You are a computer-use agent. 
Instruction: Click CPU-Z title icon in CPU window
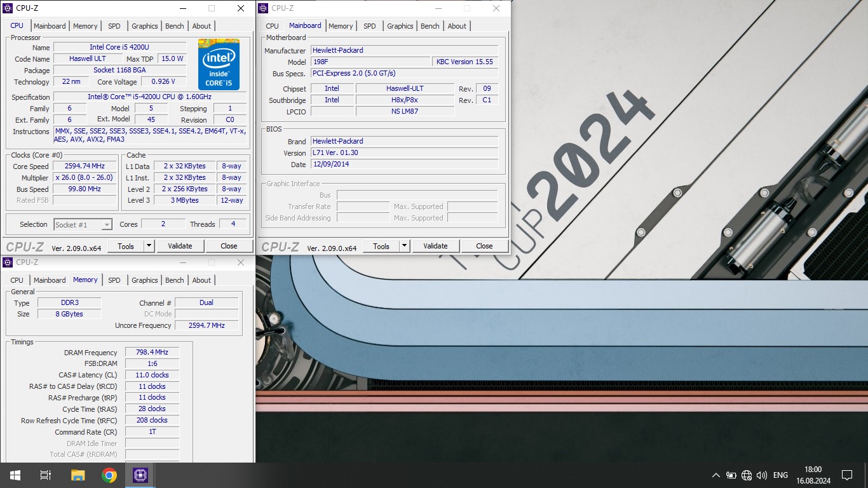click(x=8, y=8)
